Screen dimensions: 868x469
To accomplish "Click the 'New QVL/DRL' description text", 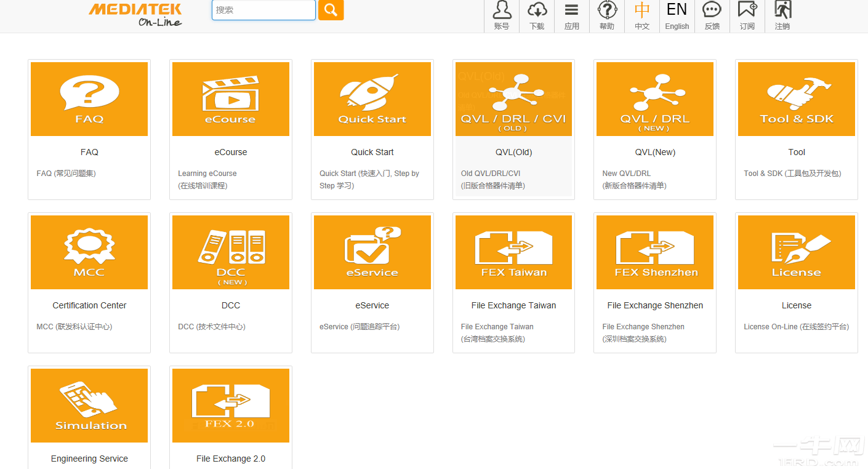I will [x=627, y=174].
